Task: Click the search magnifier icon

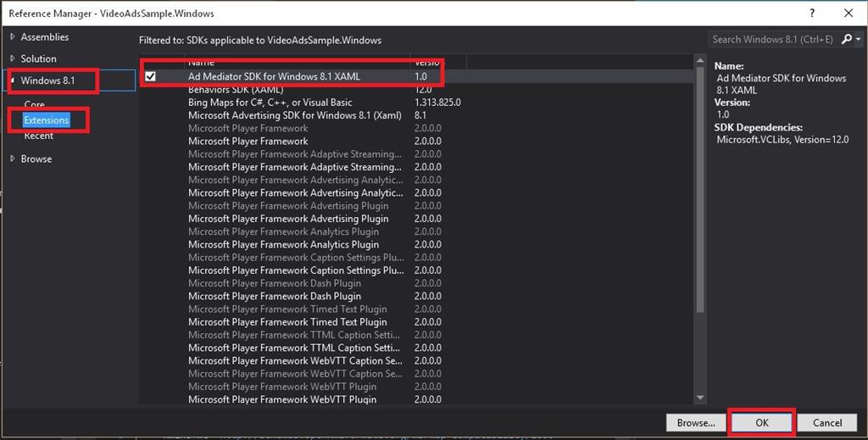Action: (847, 39)
